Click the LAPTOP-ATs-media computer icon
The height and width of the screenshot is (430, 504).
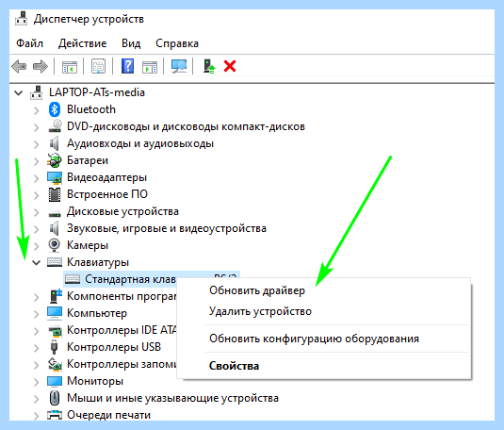coord(37,92)
